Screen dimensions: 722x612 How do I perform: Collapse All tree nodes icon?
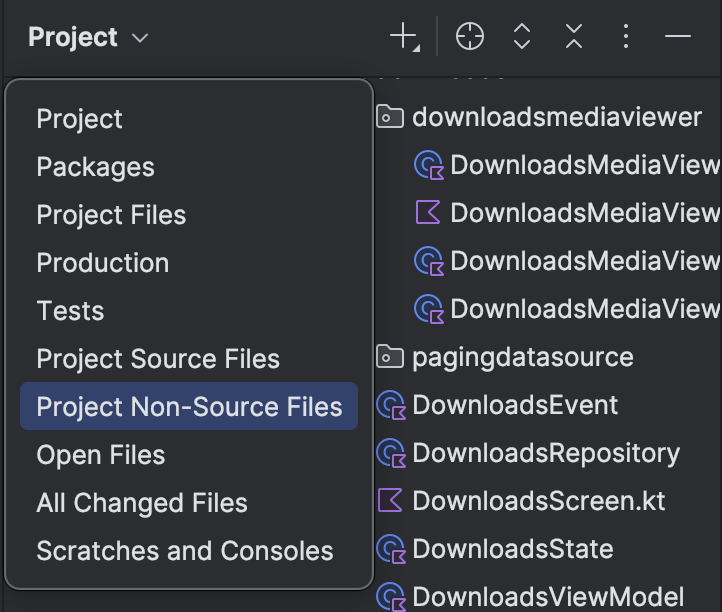pyautogui.click(x=574, y=36)
